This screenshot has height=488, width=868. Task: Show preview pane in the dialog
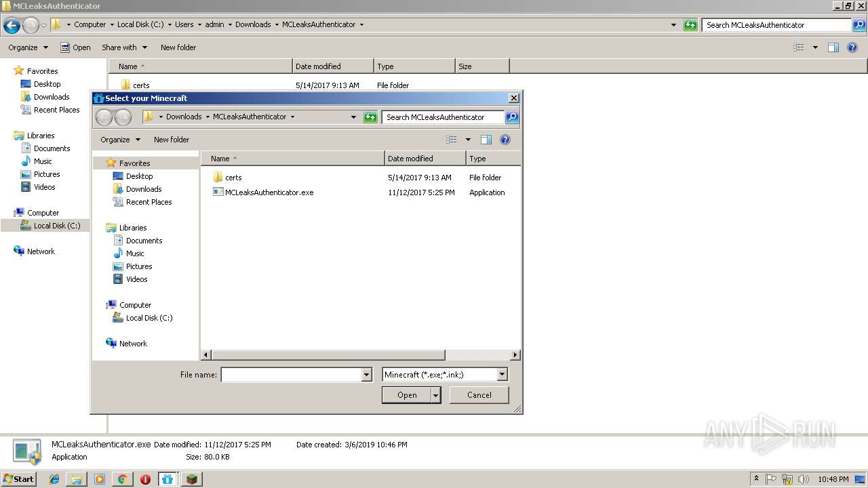(486, 140)
